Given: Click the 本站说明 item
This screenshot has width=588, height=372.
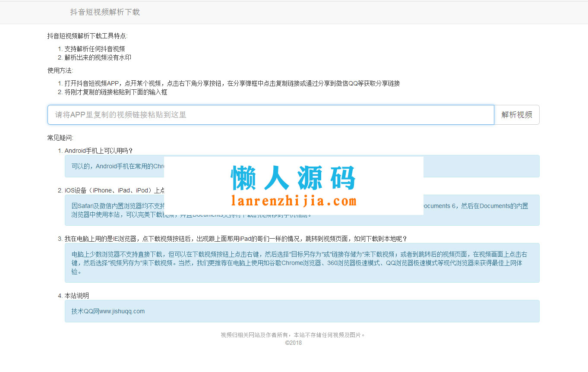Looking at the screenshot, I should (x=77, y=296).
